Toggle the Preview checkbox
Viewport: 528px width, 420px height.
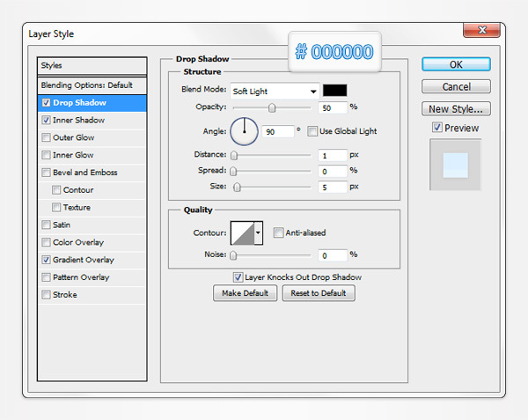pyautogui.click(x=437, y=128)
